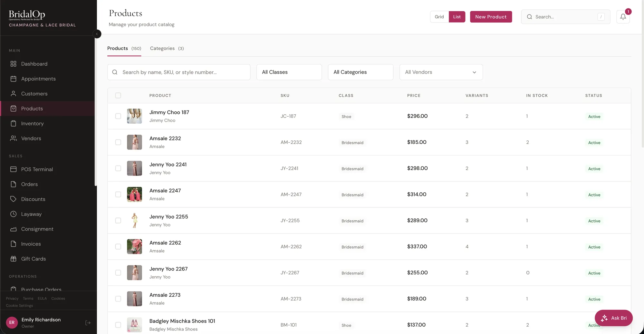Click the Discounts tag icon
Viewport: 644px width, 334px height.
click(13, 199)
